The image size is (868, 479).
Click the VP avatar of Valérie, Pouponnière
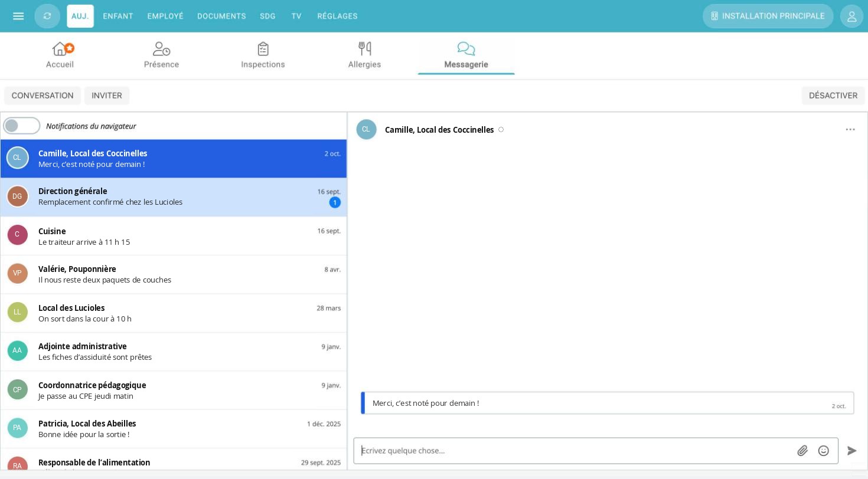[18, 274]
